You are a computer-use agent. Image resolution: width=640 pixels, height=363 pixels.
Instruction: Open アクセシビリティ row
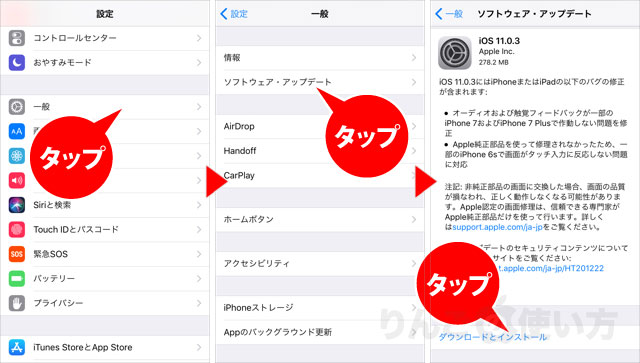[320, 263]
